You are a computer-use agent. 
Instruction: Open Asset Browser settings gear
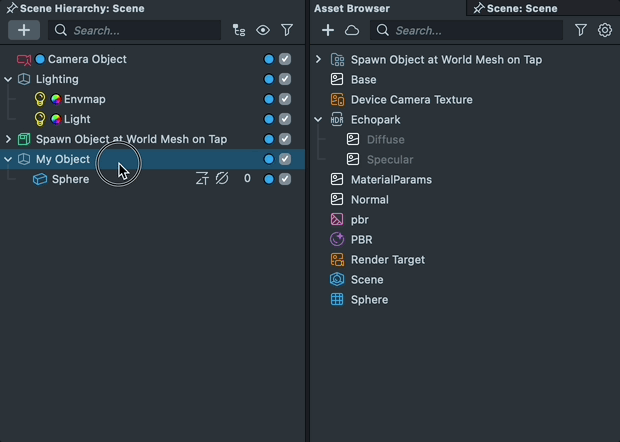pyautogui.click(x=605, y=31)
